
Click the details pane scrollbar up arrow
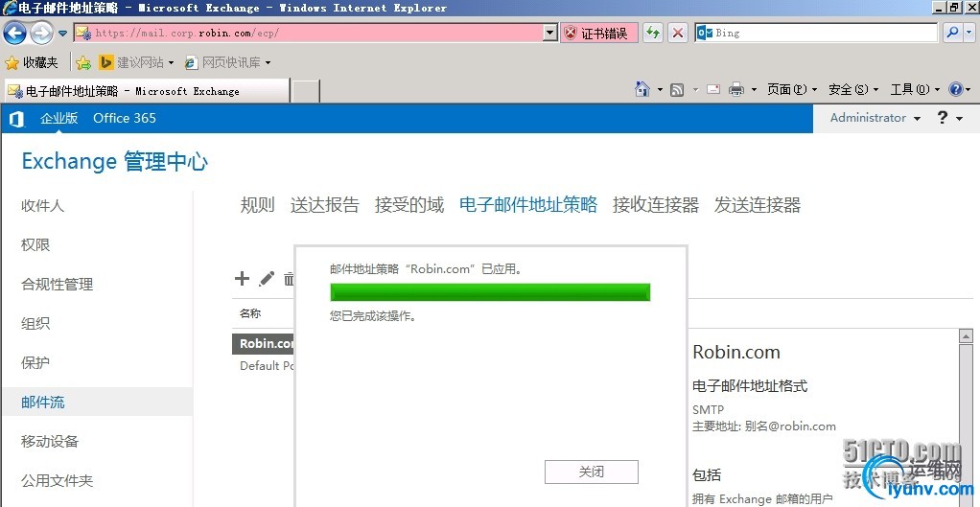point(966,335)
